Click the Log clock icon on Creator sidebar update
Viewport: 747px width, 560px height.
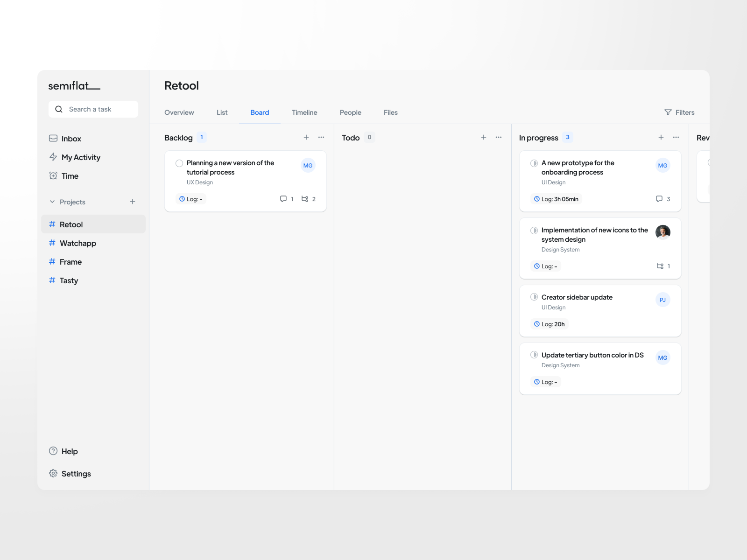point(537,324)
